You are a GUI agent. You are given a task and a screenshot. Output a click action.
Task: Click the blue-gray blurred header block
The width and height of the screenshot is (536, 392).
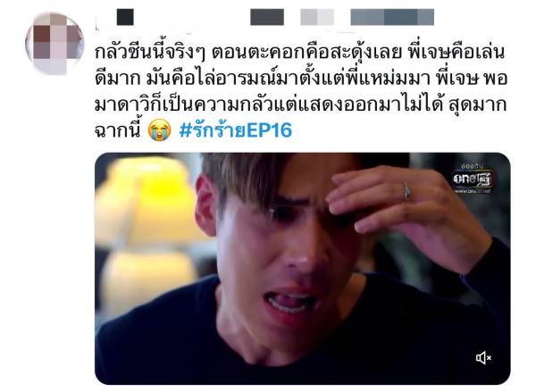[x=392, y=17]
